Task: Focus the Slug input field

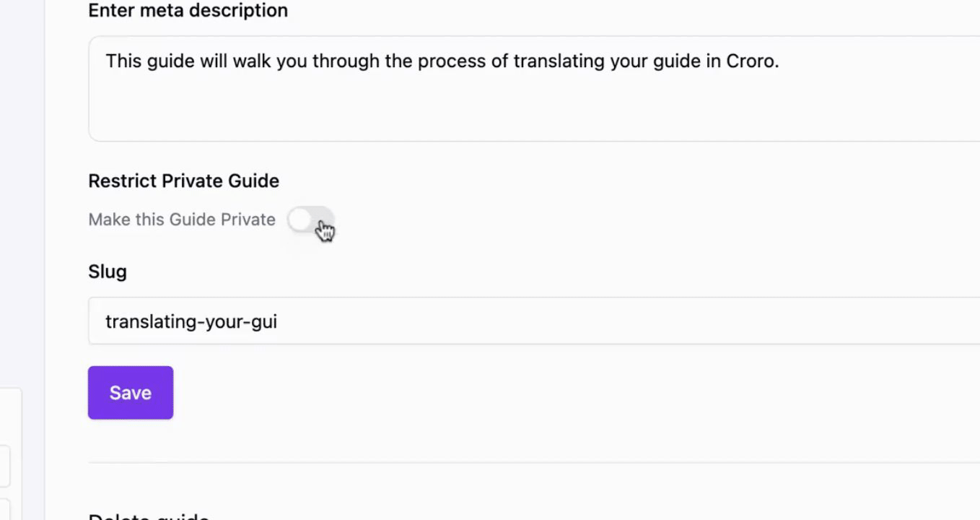Action: 534,321
